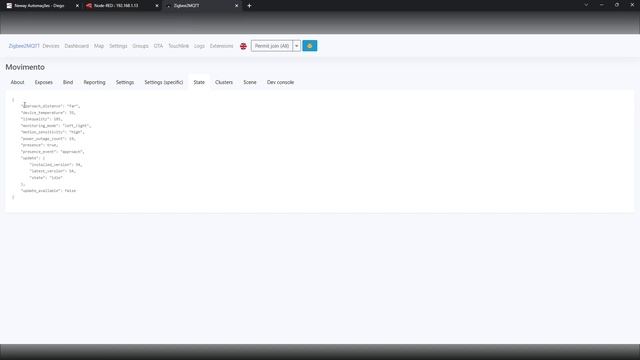Click the "update_available" JSON line
640x360 pixels.
48,191
